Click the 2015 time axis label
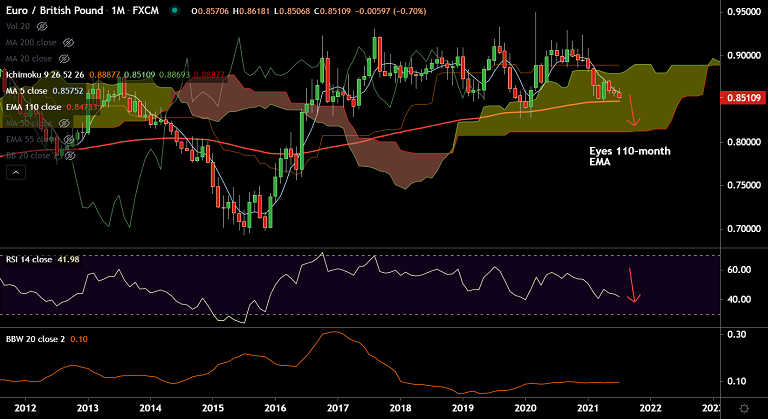This screenshot has height=419, width=768. (x=213, y=408)
